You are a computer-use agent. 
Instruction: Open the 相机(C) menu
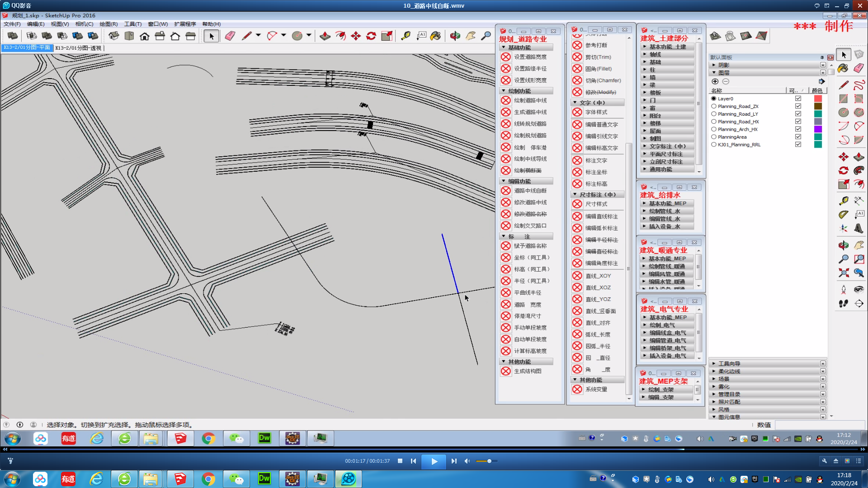tap(84, 24)
